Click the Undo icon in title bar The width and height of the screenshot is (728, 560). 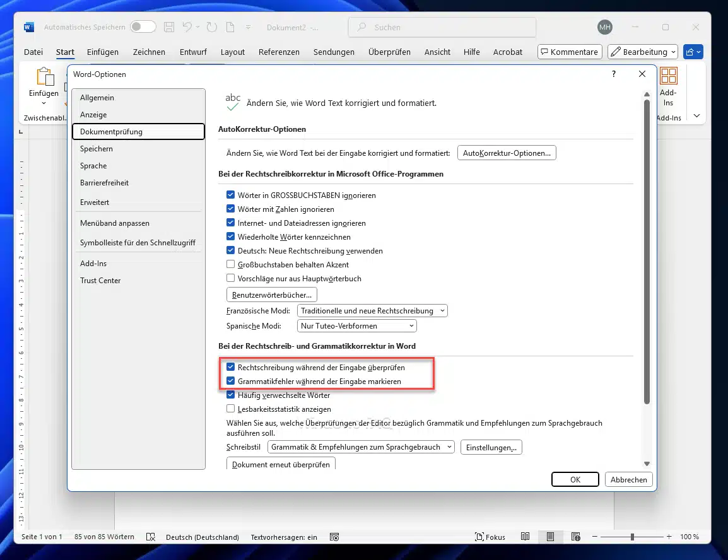tap(187, 27)
